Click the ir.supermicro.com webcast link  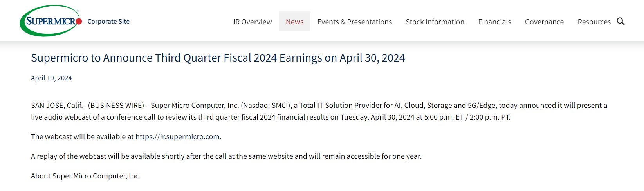coord(177,137)
